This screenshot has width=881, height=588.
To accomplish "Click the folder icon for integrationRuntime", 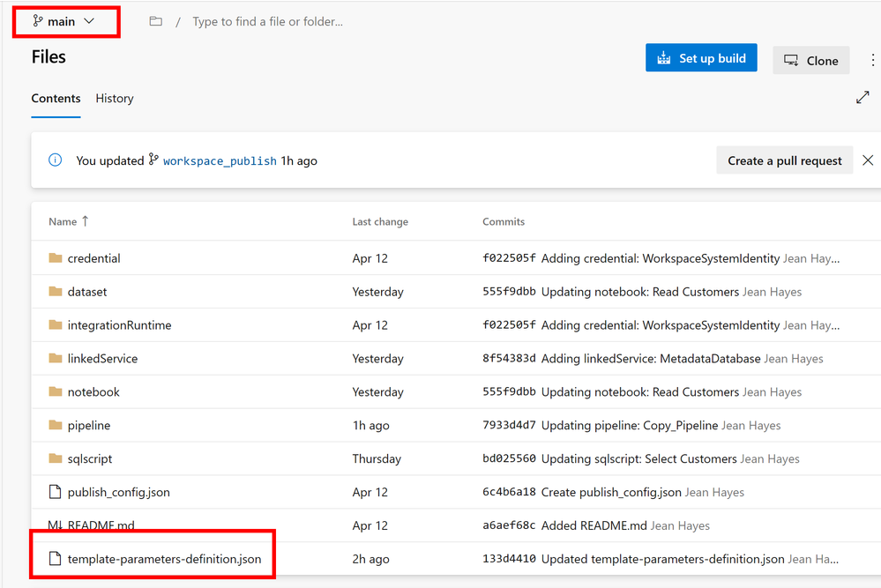I will (55, 325).
